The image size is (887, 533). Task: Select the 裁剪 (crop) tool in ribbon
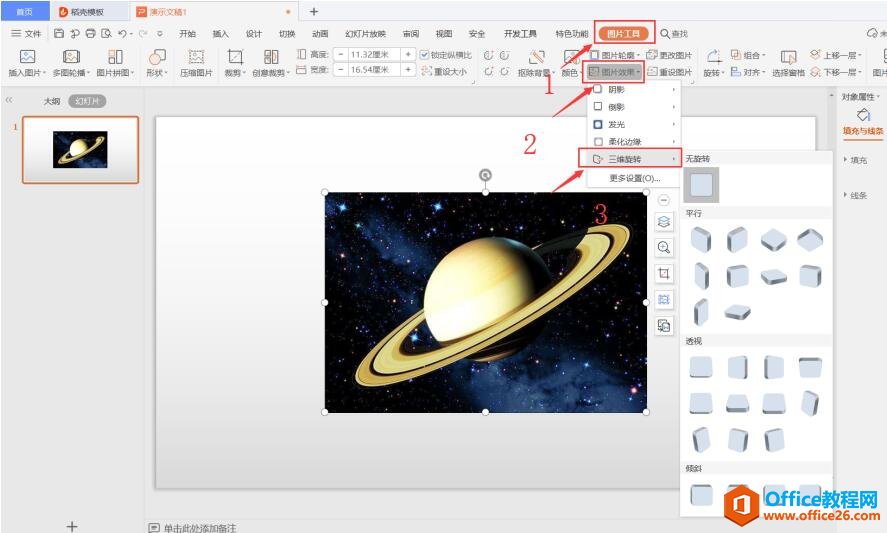tap(235, 58)
